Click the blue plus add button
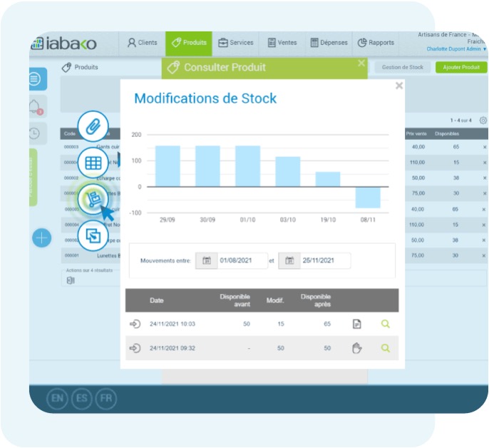Image resolution: width=489 pixels, height=448 pixels. coord(42,238)
